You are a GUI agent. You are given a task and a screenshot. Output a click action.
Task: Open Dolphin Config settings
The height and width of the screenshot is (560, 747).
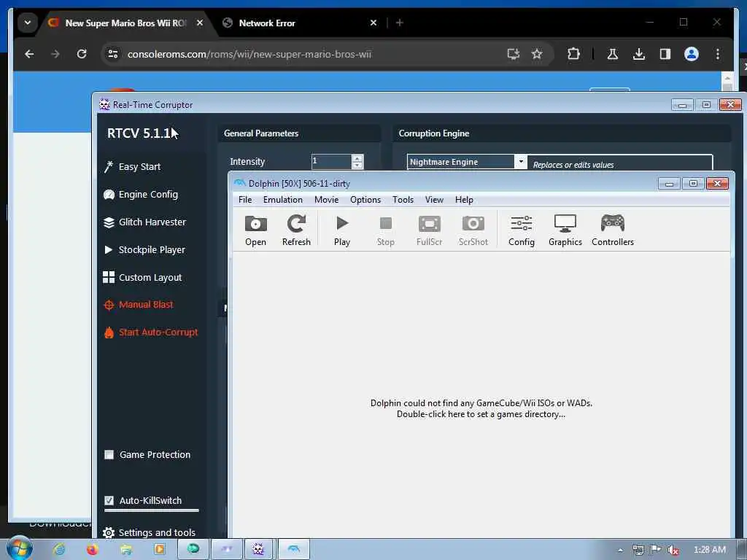coord(521,230)
